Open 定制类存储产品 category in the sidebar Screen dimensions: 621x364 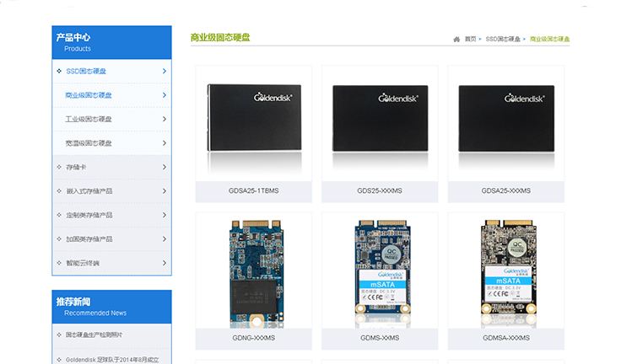tap(89, 215)
